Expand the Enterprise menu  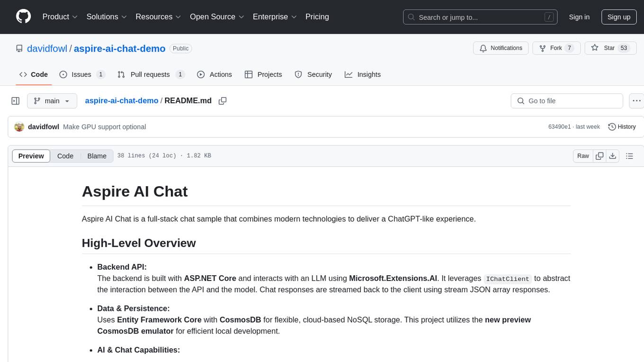275,17
